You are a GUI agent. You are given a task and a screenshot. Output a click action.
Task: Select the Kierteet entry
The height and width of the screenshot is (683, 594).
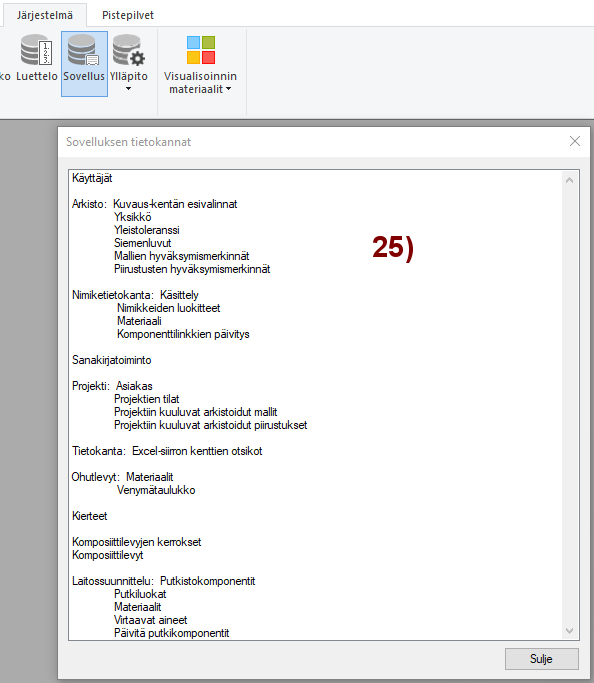point(89,516)
